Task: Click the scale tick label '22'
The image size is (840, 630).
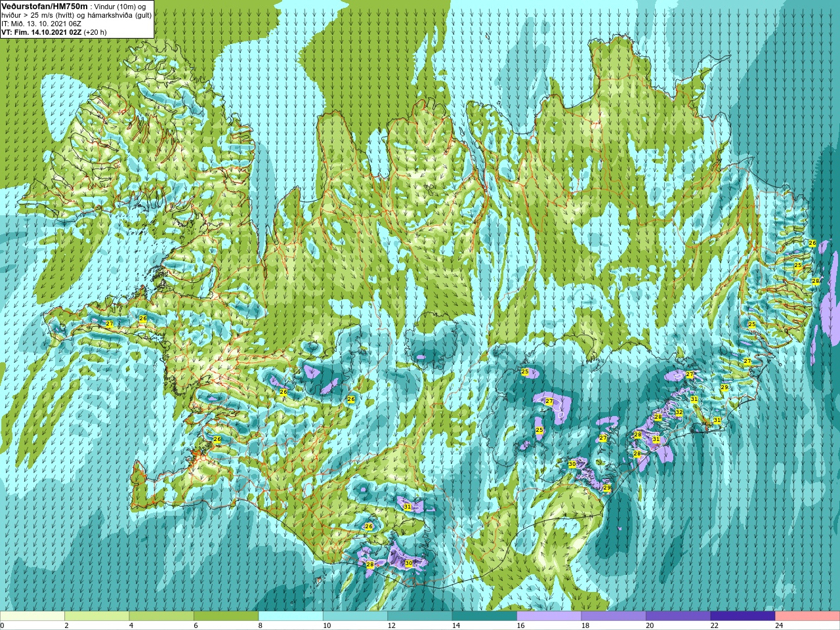Action: (715, 625)
